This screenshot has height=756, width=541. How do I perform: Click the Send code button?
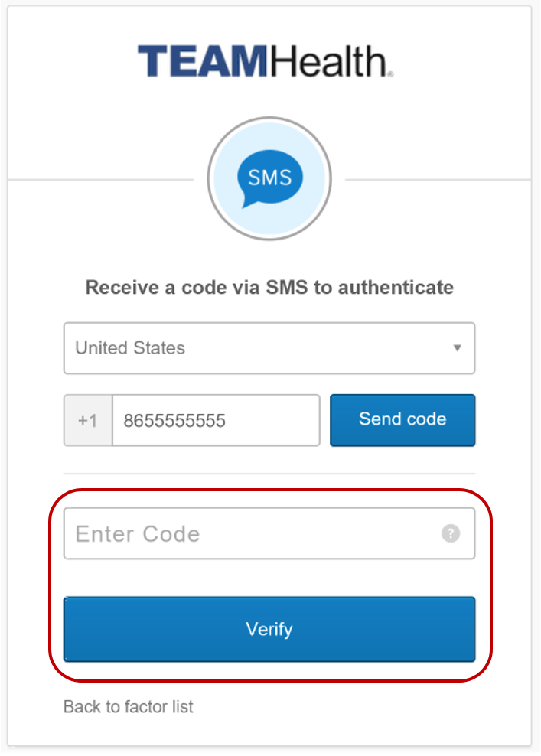402,420
